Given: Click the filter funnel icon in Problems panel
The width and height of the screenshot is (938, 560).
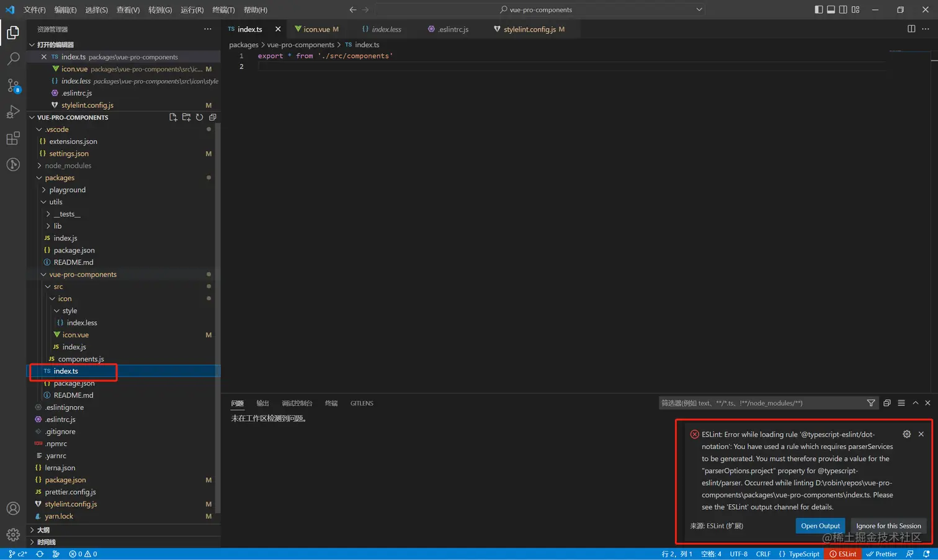Looking at the screenshot, I should (871, 403).
